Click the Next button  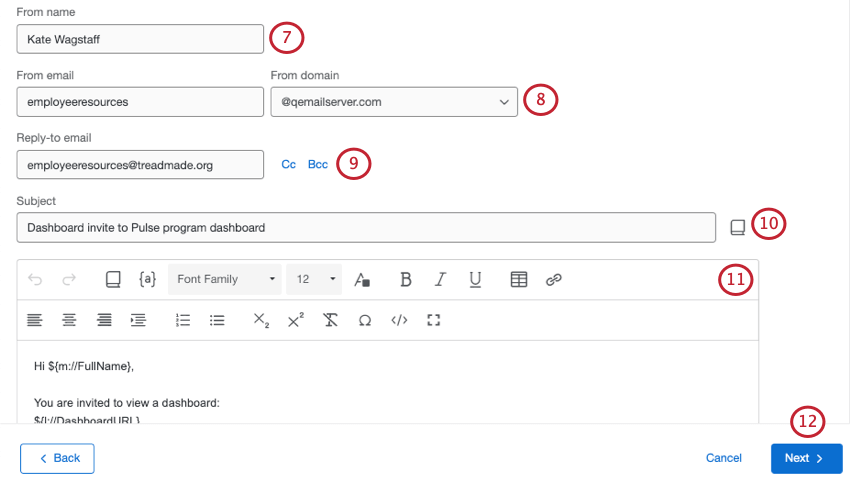tap(807, 458)
